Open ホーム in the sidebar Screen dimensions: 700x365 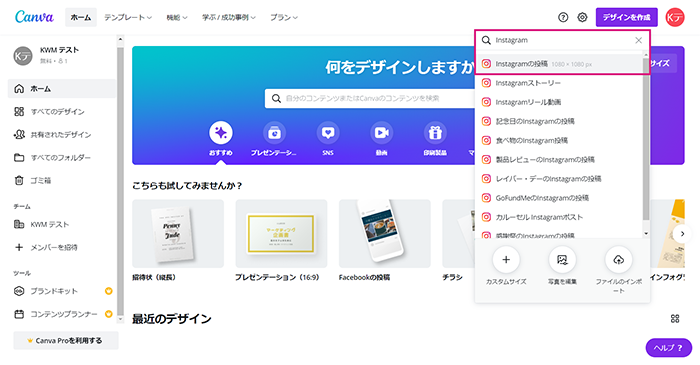click(x=62, y=89)
